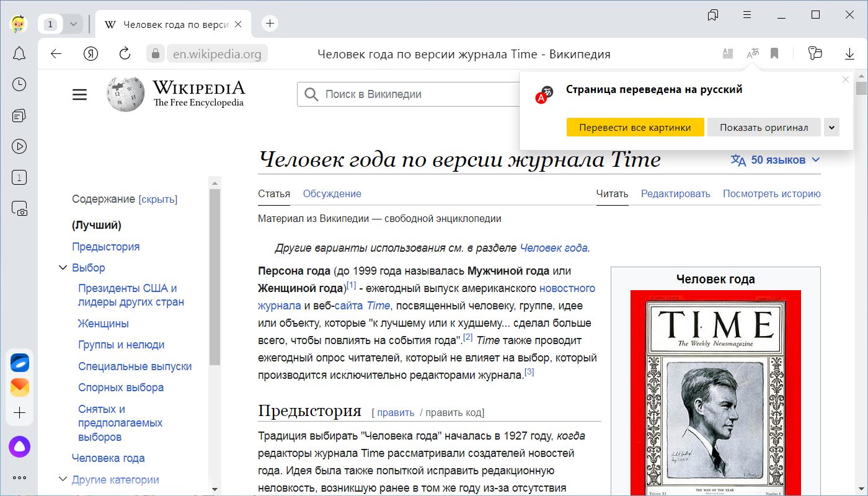Open the sidebar tab counter icon
Viewport: 868px width, 496px height.
[19, 178]
